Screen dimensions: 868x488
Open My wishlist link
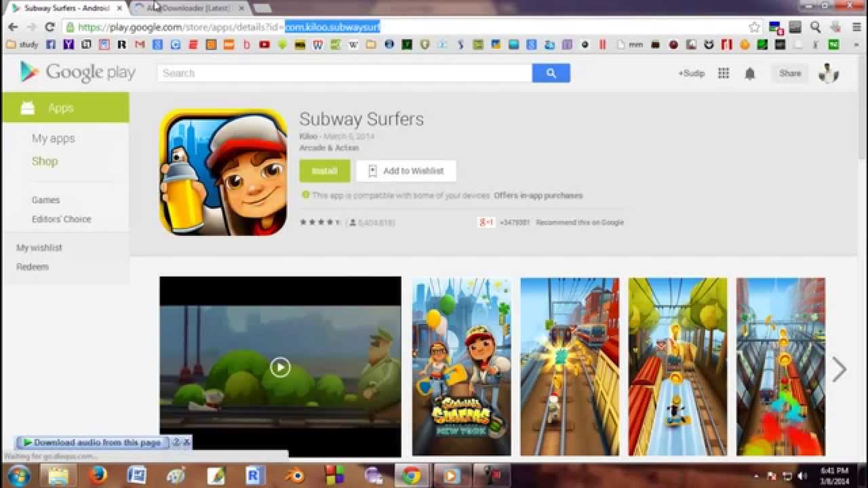tap(39, 247)
